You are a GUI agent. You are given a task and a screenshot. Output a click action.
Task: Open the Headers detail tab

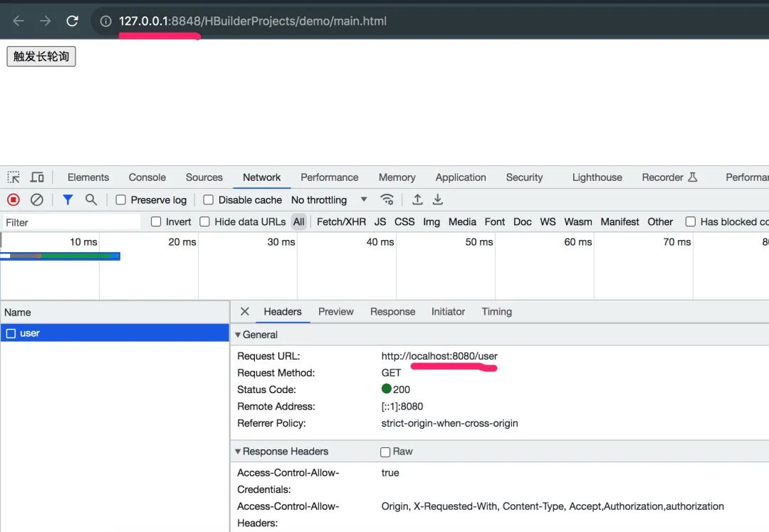coord(283,311)
